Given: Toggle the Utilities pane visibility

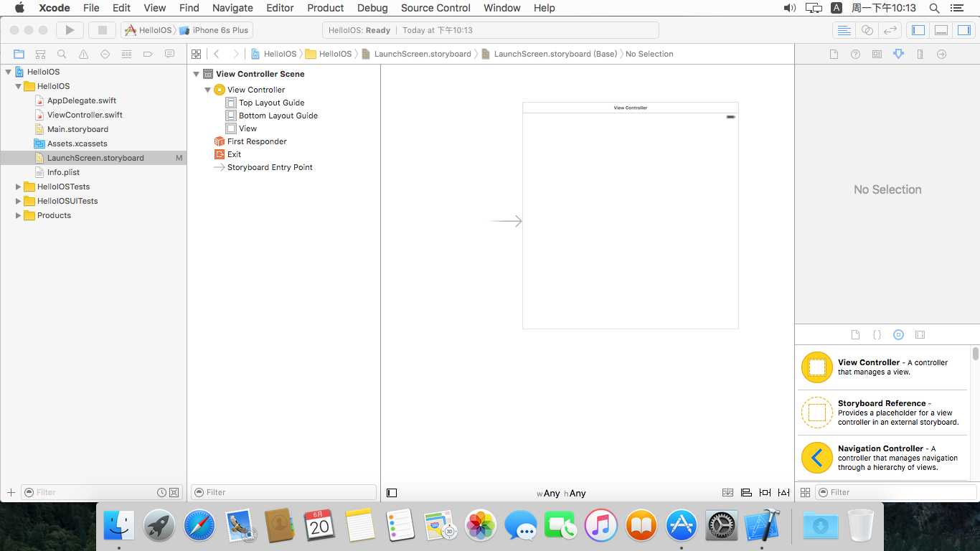Looking at the screenshot, I should click(963, 30).
